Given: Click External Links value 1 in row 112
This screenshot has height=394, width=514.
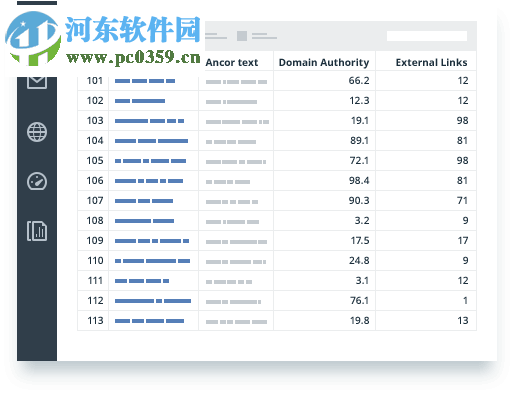Looking at the screenshot, I should coord(465,301).
